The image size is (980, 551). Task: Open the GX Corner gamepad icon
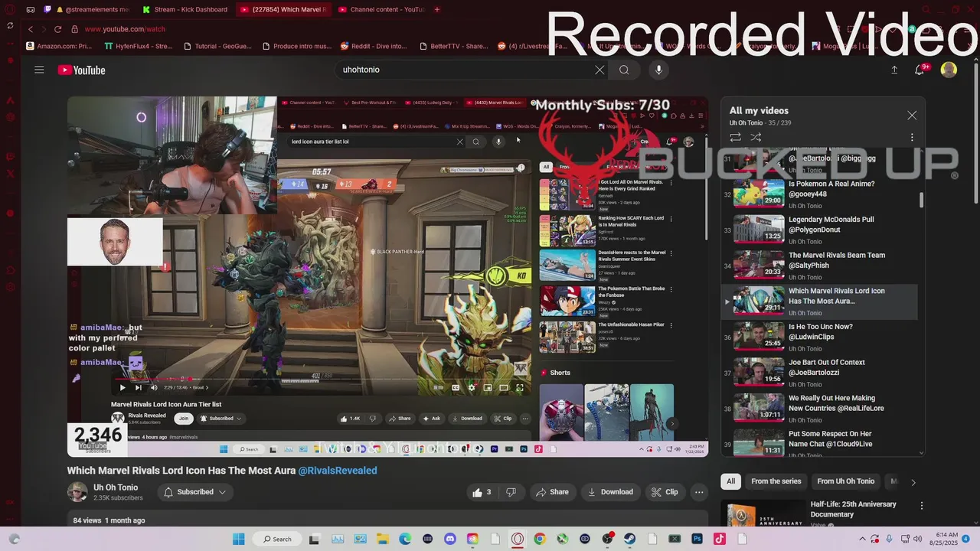click(30, 9)
